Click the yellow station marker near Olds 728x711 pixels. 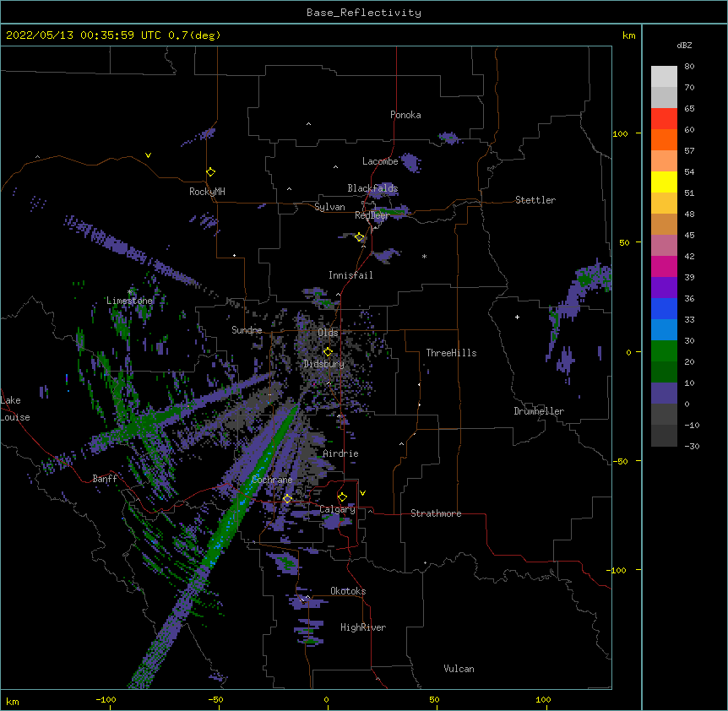coord(328,351)
